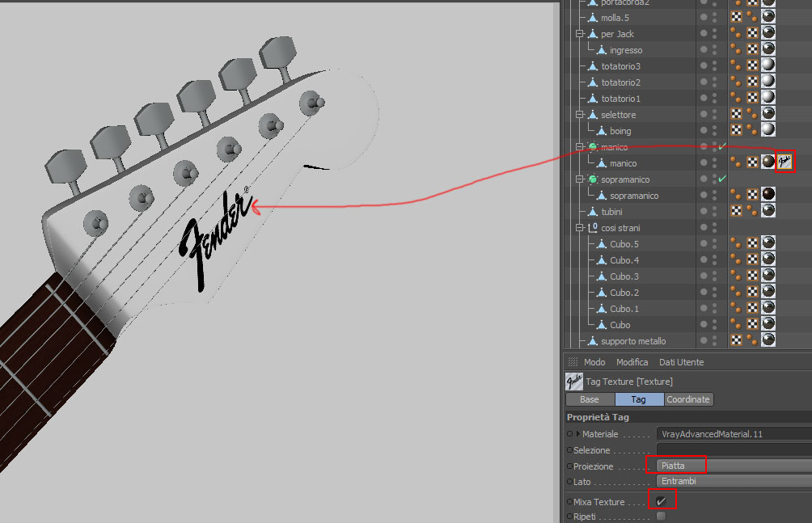
Task: Click the attribute manager grip icon beside Modo
Action: click(573, 362)
